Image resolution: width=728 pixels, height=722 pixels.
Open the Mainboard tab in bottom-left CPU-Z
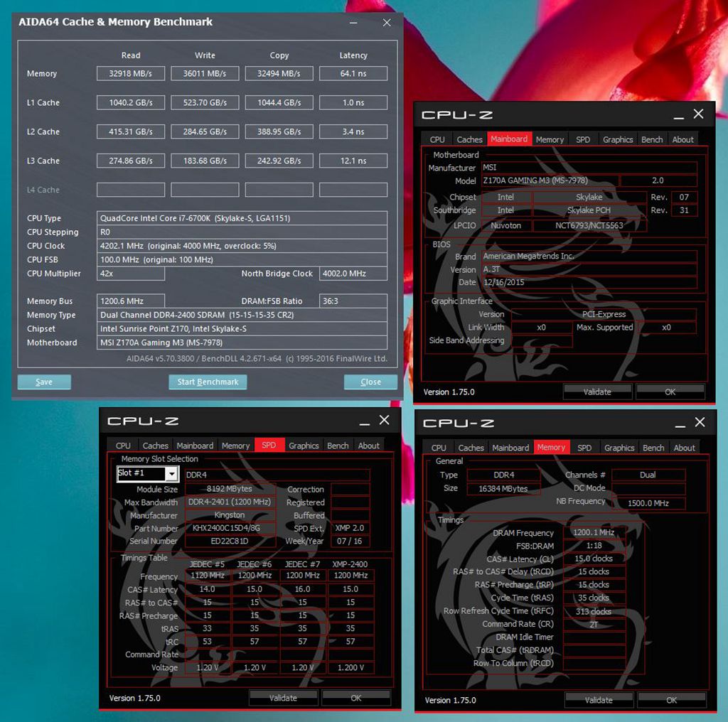click(x=195, y=446)
